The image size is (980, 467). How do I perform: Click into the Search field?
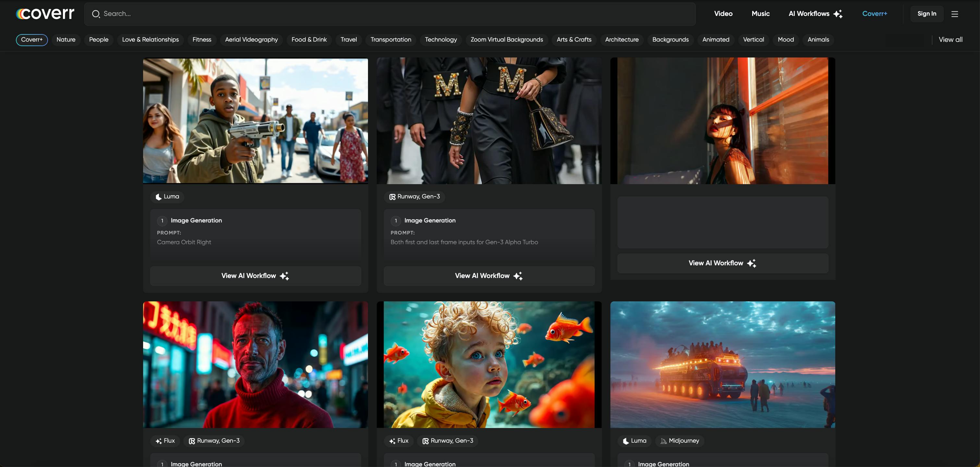click(x=390, y=14)
